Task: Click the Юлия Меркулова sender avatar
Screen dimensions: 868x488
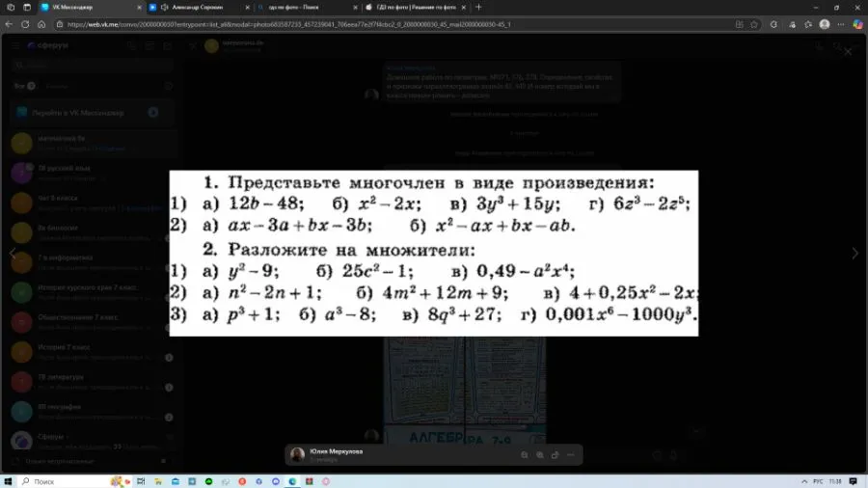Action: (297, 455)
